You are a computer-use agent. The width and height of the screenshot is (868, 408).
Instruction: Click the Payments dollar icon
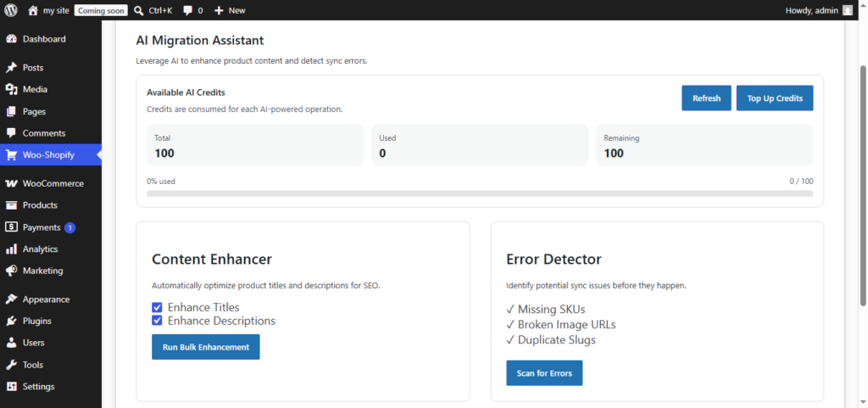click(11, 227)
